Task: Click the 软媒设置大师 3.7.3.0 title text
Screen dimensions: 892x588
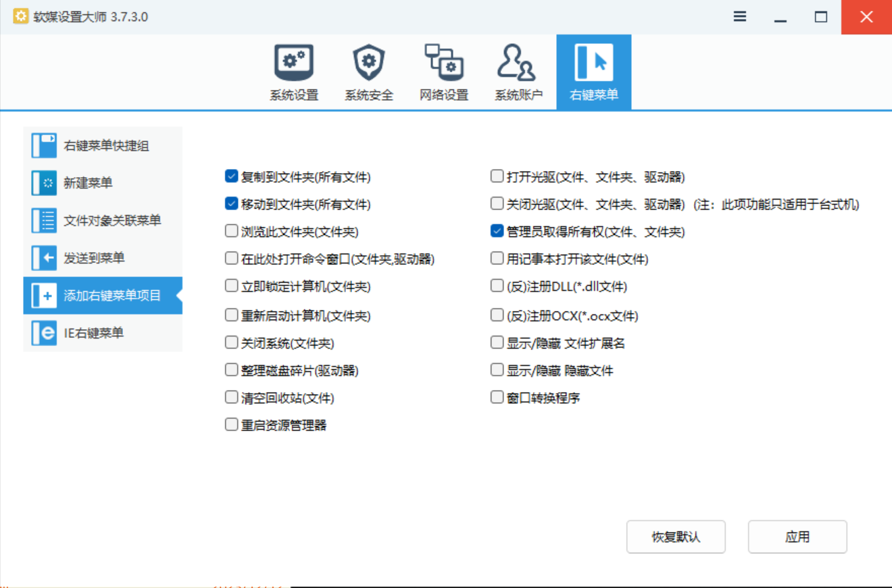Action: click(x=91, y=17)
